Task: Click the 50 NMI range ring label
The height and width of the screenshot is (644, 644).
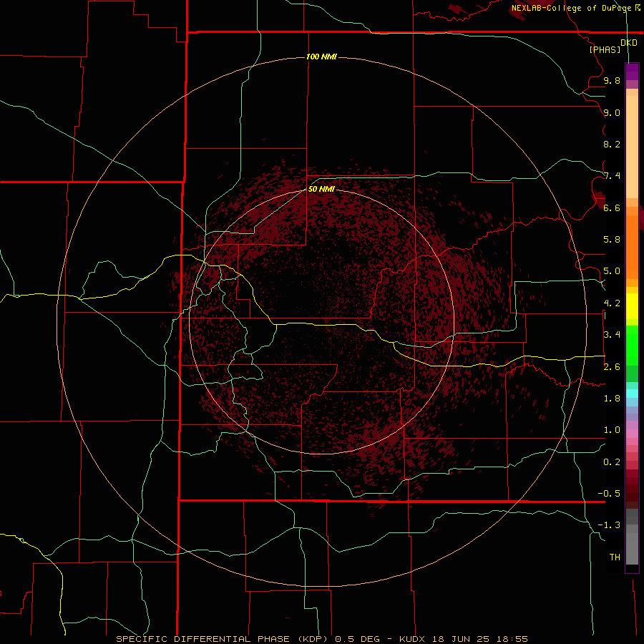Action: point(321,189)
